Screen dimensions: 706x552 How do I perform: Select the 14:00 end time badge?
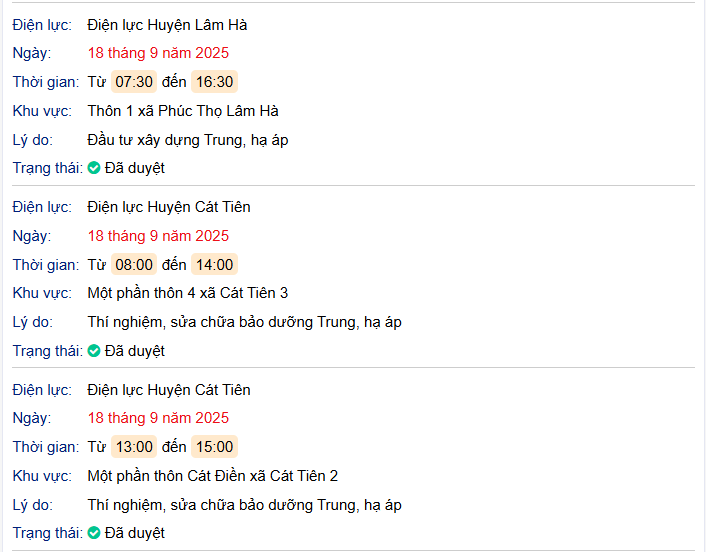pos(214,265)
